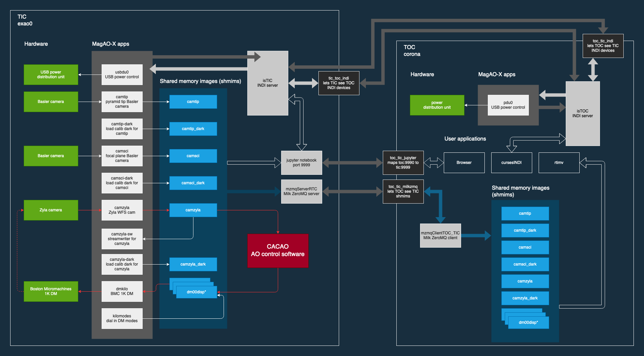
Task: Click the camtip shmim in the TOC panel
Action: pos(525,213)
